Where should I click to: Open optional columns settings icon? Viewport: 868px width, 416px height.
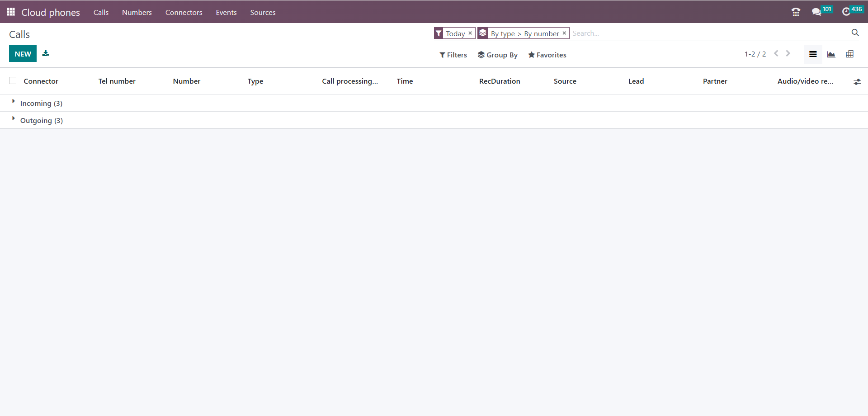857,82
